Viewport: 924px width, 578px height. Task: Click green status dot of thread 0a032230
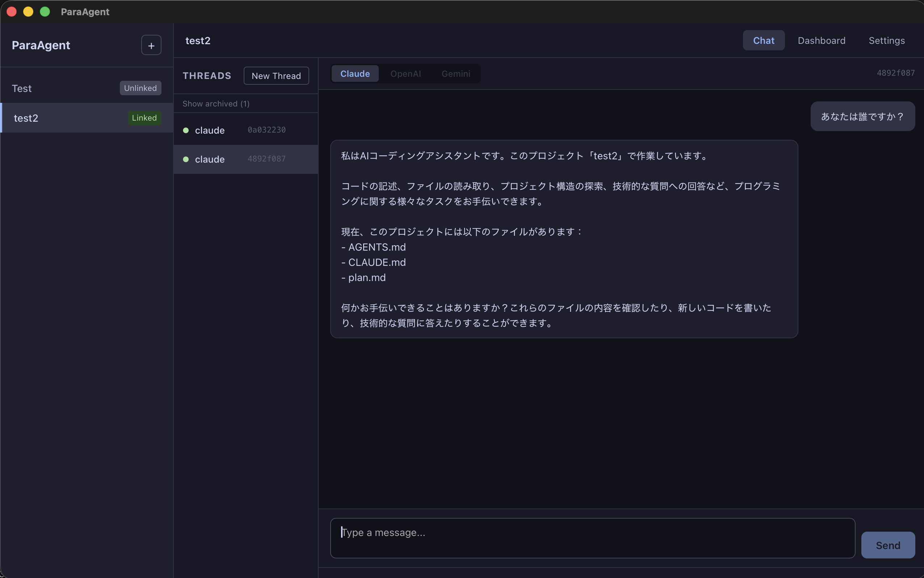tap(186, 130)
